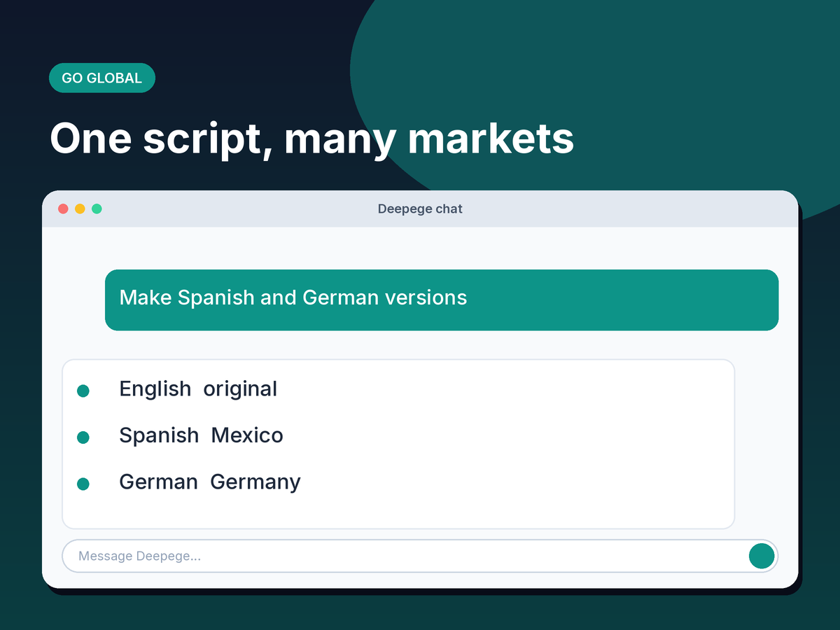Click the bullet dot beside English original
Image resolution: width=840 pixels, height=630 pixels.
(x=83, y=391)
